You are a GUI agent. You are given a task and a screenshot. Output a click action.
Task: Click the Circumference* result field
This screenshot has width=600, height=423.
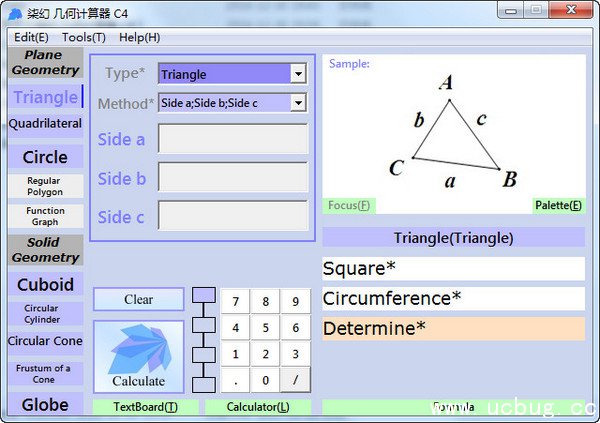coord(454,299)
